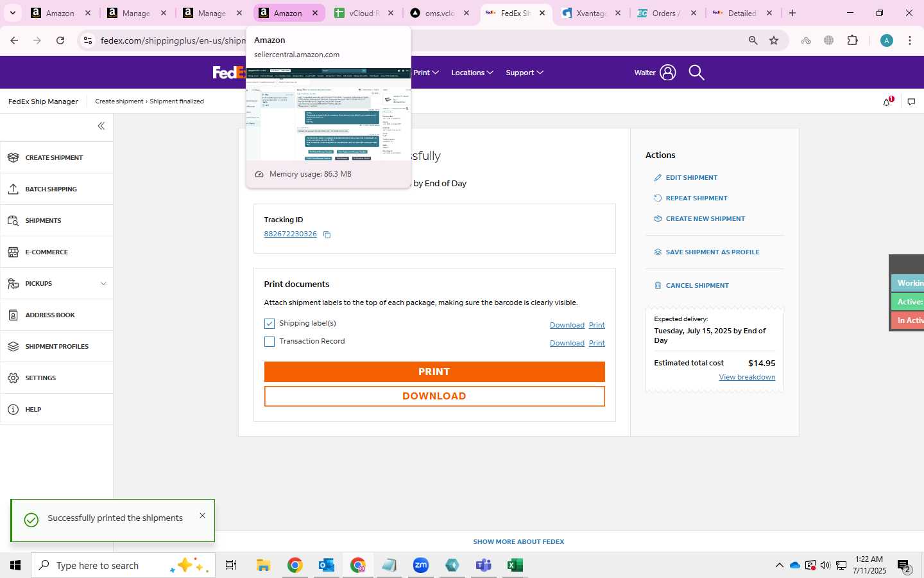Download the Shipping label(s) document
The image size is (924, 578).
coord(567,325)
